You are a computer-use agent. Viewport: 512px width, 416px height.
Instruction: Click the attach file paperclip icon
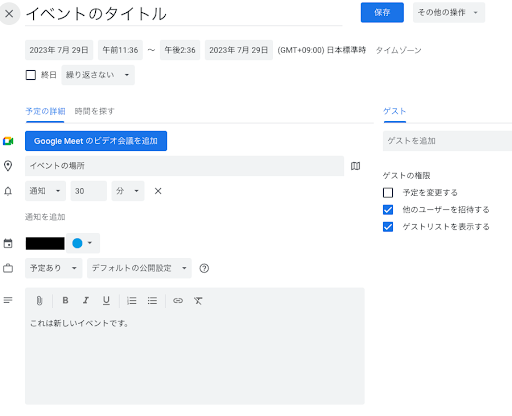click(39, 301)
